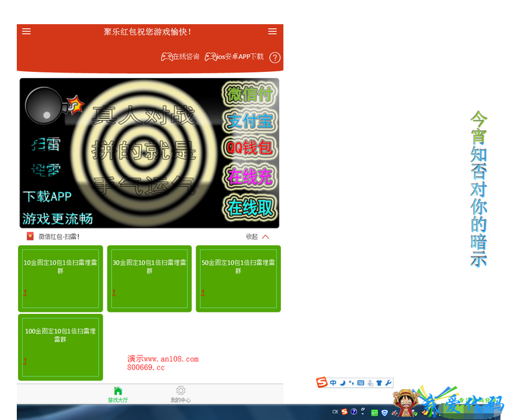The height and width of the screenshot is (420, 516).
Task: Select 微信付 payment button on banner
Action: 250,94
